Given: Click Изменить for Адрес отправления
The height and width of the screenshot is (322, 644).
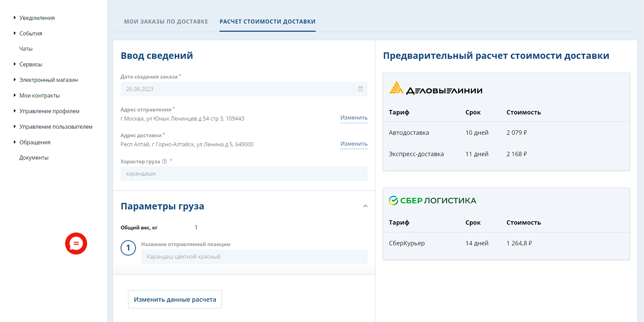Looking at the screenshot, I should point(354,118).
